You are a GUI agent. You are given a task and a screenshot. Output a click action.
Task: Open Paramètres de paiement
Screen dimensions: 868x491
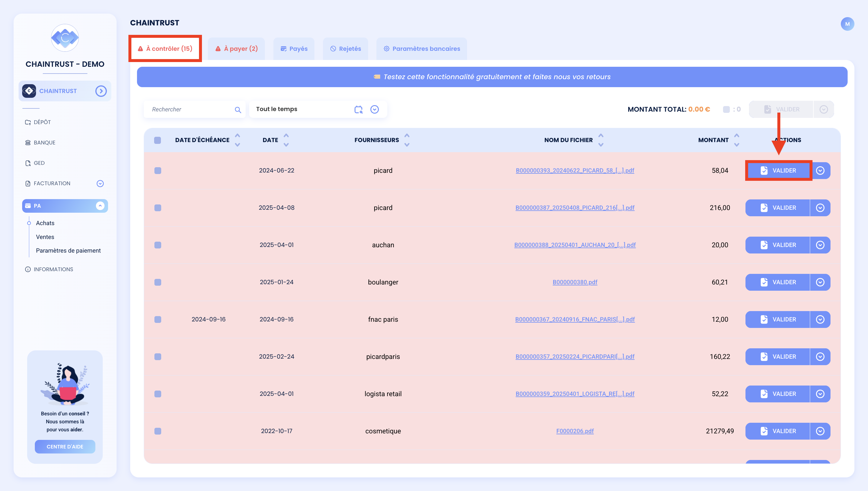click(68, 251)
